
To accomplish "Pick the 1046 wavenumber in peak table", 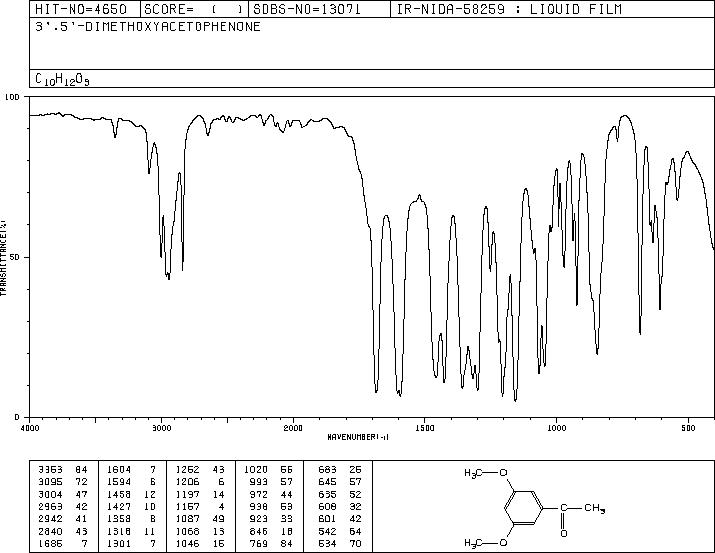I will pyautogui.click(x=187, y=544).
